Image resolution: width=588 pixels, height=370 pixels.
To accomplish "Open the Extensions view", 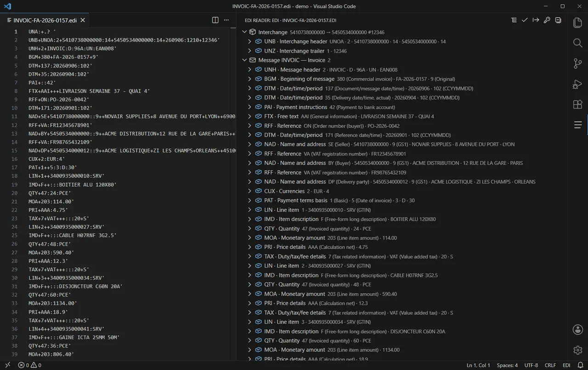I will pyautogui.click(x=578, y=104).
